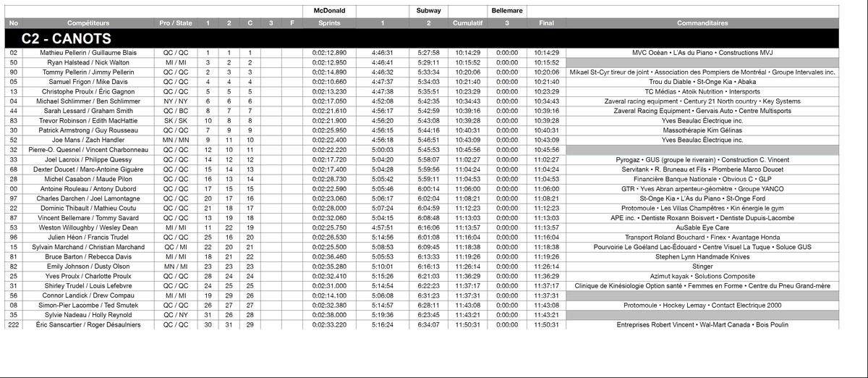Screen dimensions: 868x378
Task: Select the McDonald header cell
Action: click(x=329, y=11)
